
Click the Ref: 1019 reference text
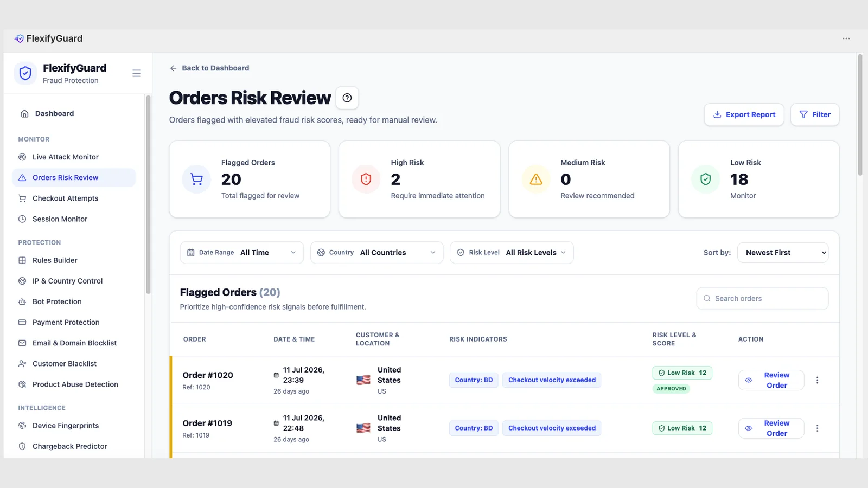196,435
